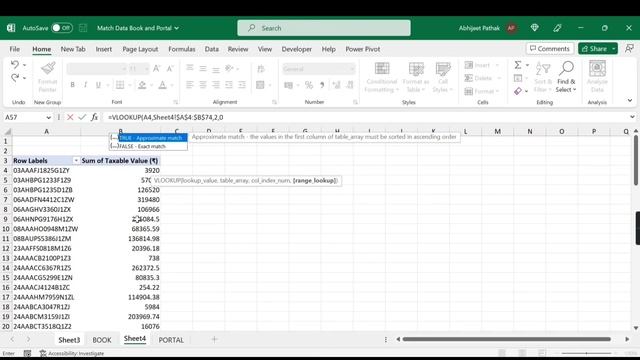Viewport: 640px width, 360px height.
Task: Click the Comments button
Action: [x=550, y=49]
